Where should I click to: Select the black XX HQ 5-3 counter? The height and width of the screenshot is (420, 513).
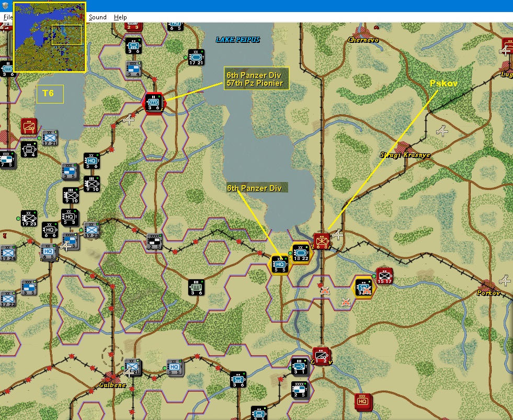(70, 217)
